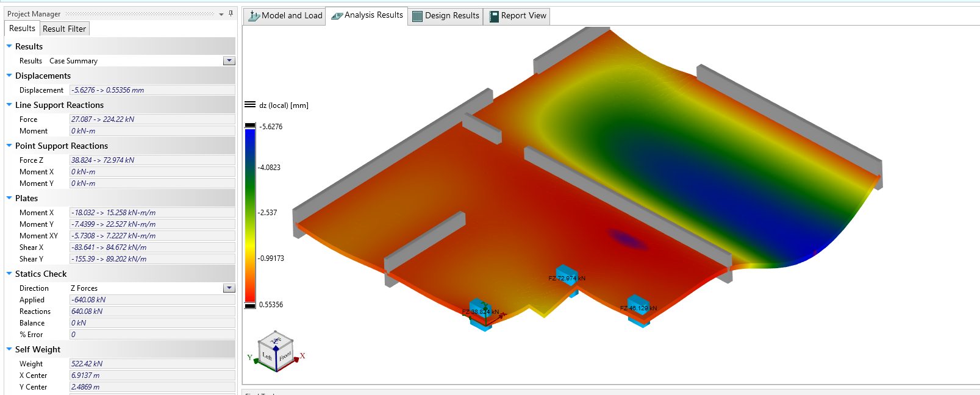
Task: Collapse the Line Support Reactions section
Action: (x=9, y=105)
